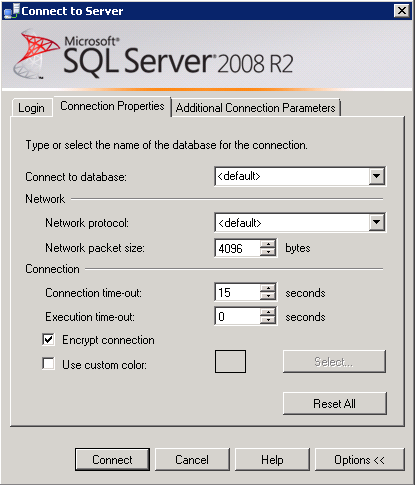Collapse the dialog with the Options << button

[360, 460]
